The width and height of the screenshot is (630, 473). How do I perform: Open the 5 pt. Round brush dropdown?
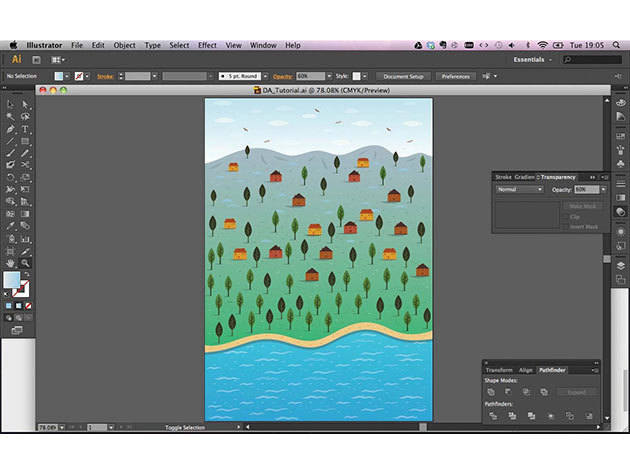click(265, 76)
